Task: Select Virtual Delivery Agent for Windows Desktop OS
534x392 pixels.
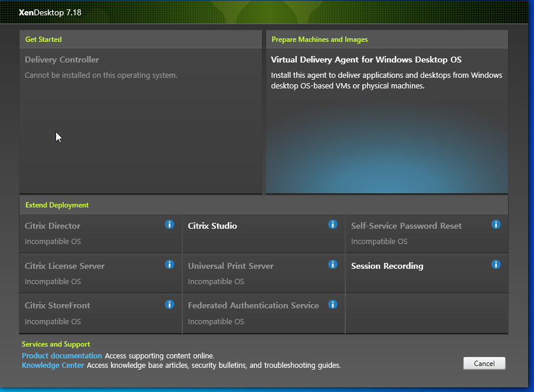Action: pos(386,121)
